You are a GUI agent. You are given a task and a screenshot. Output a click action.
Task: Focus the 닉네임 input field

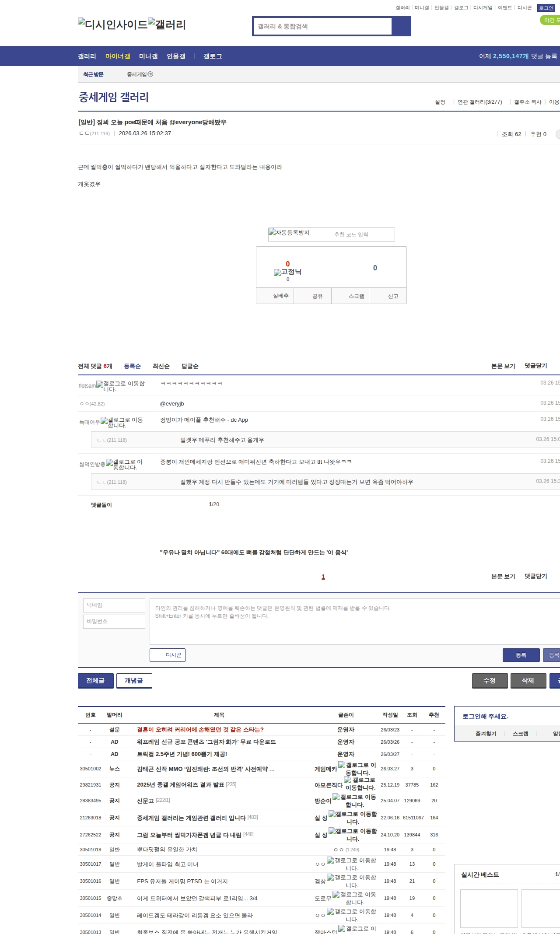[x=114, y=605]
